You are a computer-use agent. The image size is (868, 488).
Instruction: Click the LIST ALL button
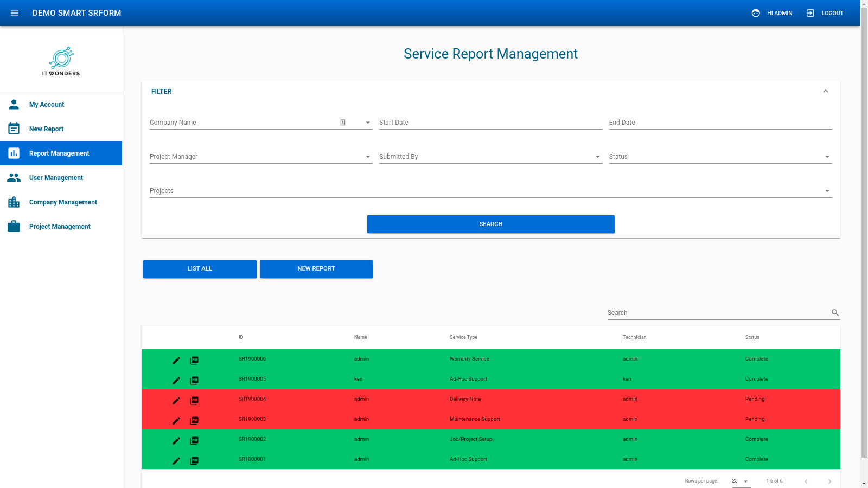[199, 268]
